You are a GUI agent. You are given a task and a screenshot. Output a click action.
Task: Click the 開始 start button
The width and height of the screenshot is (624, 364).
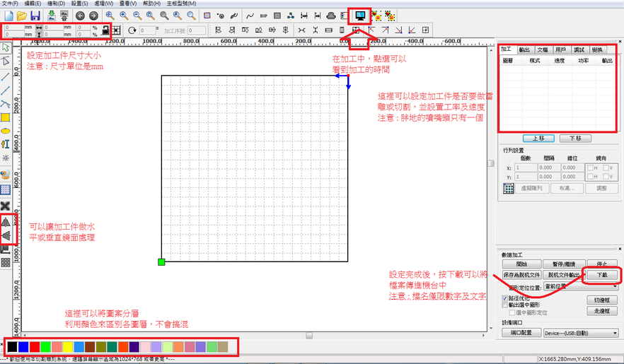(x=521, y=264)
